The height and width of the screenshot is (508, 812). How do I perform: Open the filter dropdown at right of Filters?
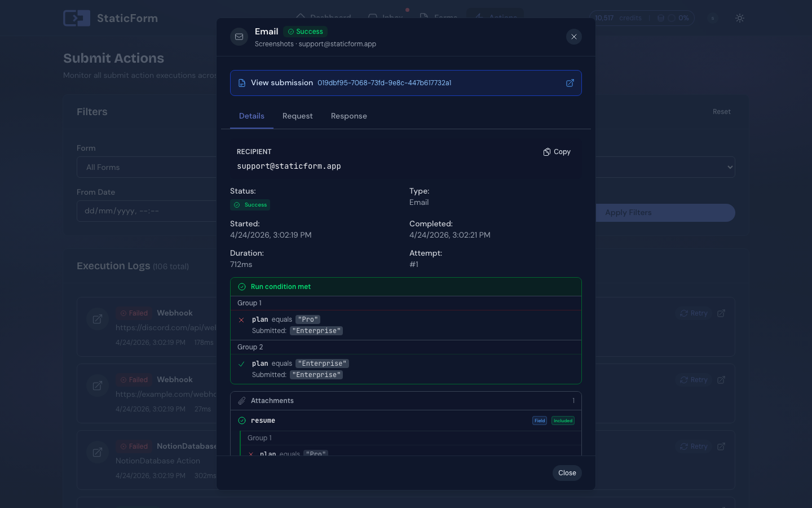[x=665, y=167]
